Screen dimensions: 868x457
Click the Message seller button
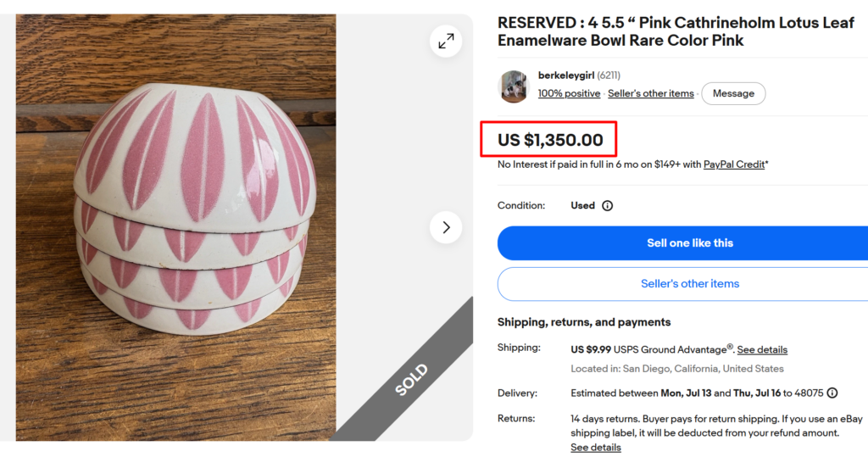tap(733, 93)
